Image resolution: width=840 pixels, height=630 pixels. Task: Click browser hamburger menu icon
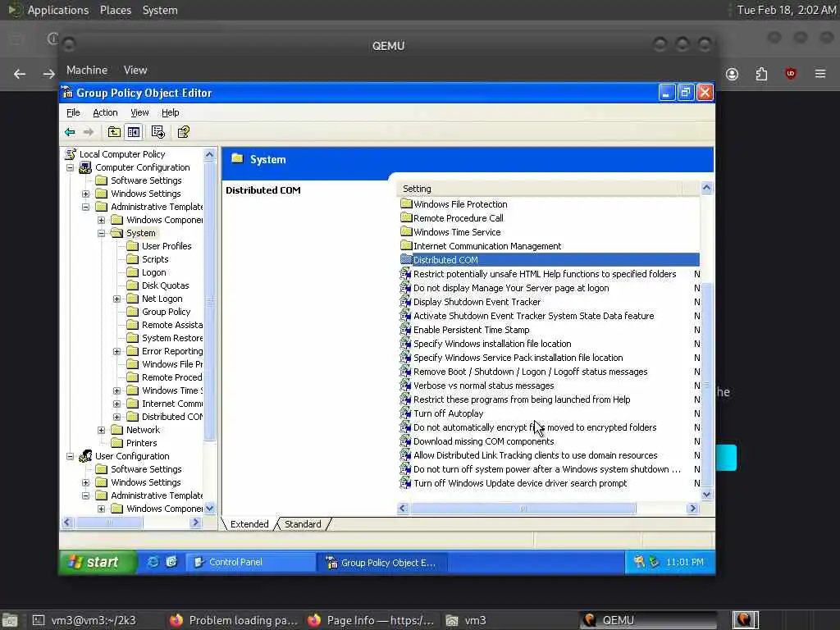(x=820, y=73)
